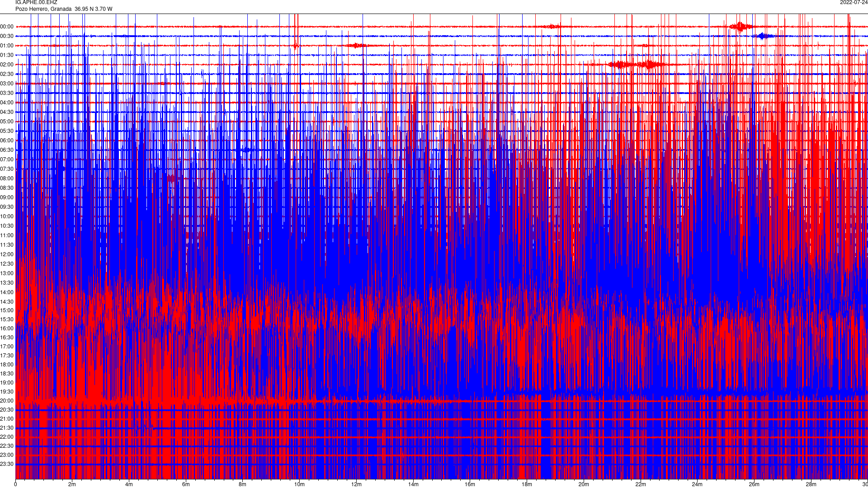Select the 23:00 time row label
The width and height of the screenshot is (868, 488).
[x=7, y=455]
